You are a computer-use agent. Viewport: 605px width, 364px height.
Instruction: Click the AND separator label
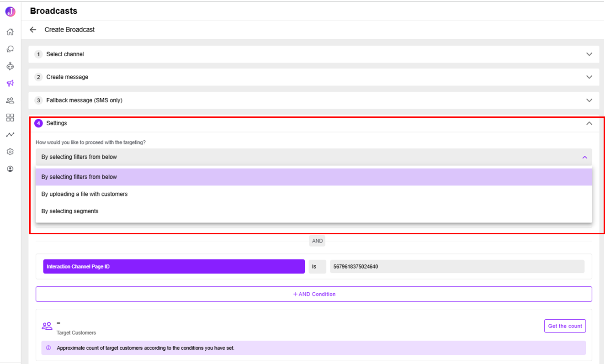pos(317,241)
